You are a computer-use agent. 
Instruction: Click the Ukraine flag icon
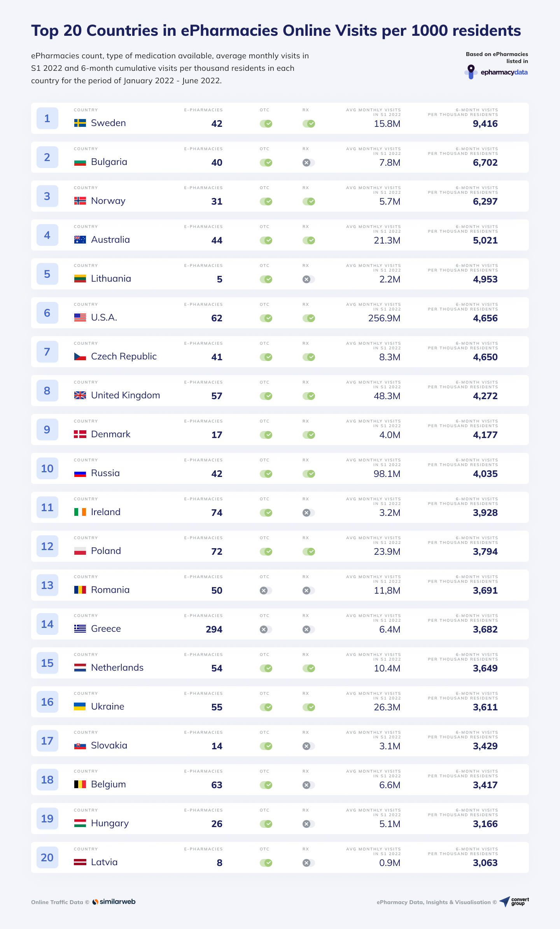tap(80, 706)
